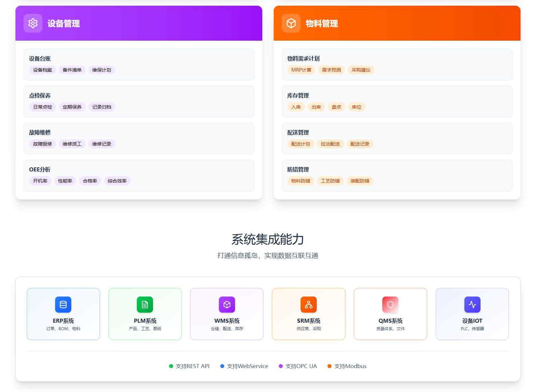The height and width of the screenshot is (392, 538).
Task: Click the 装配防错 tag
Action: [360, 181]
